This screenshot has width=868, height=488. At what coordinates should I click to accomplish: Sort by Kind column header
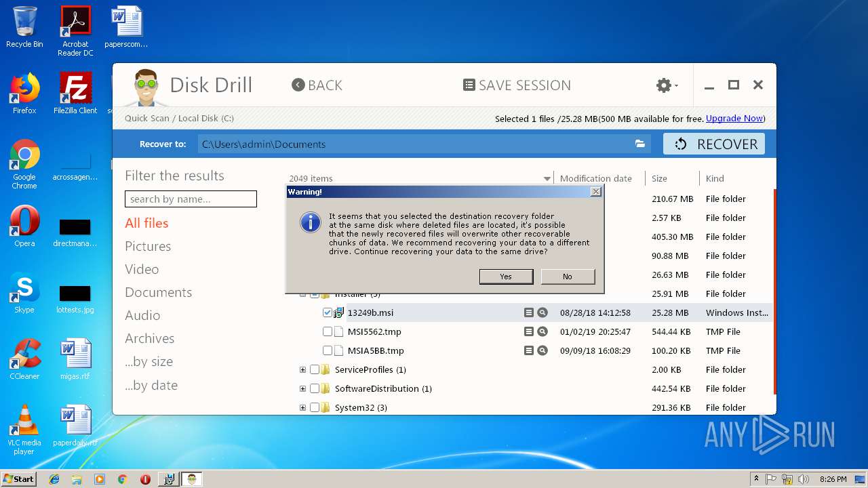click(715, 179)
